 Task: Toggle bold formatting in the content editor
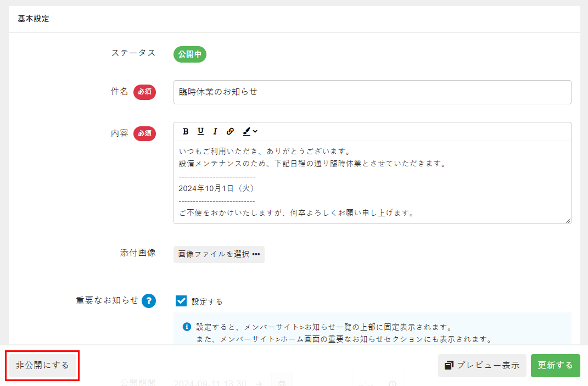[x=186, y=131]
